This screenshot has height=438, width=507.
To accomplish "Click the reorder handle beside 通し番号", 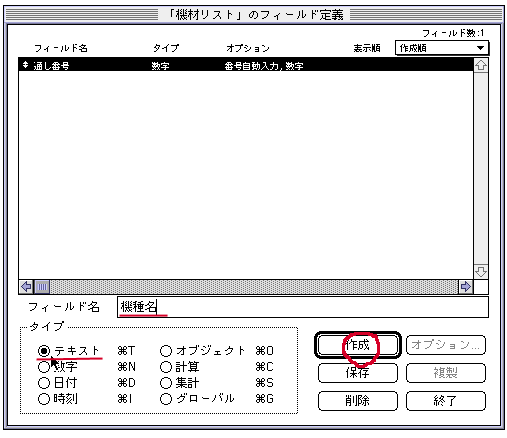I will click(26, 65).
